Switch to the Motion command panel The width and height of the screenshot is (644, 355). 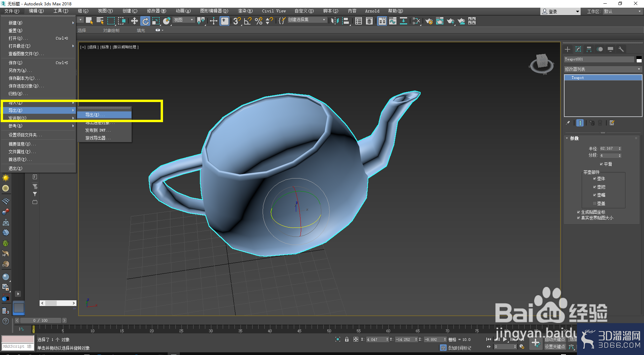tap(600, 49)
